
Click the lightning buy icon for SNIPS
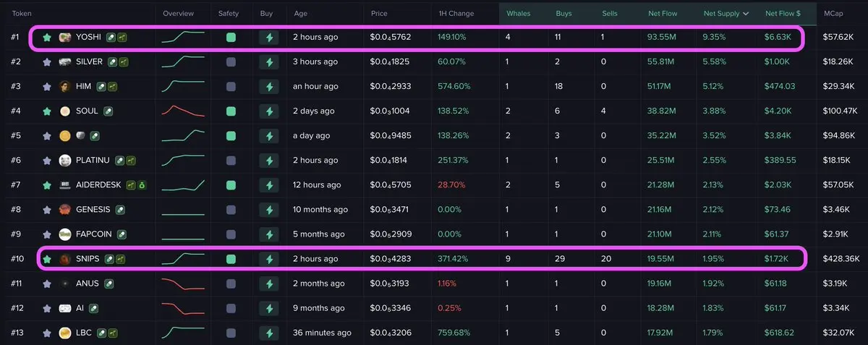pos(270,258)
